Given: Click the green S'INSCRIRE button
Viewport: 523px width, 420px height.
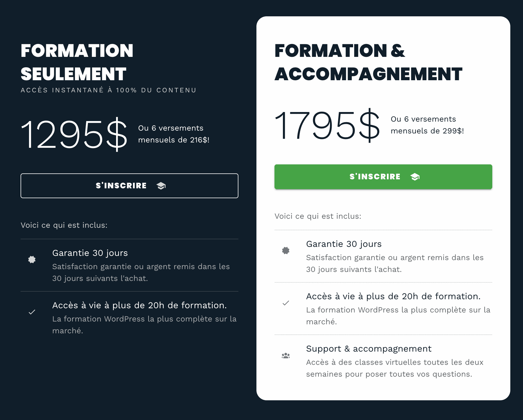Looking at the screenshot, I should (383, 177).
